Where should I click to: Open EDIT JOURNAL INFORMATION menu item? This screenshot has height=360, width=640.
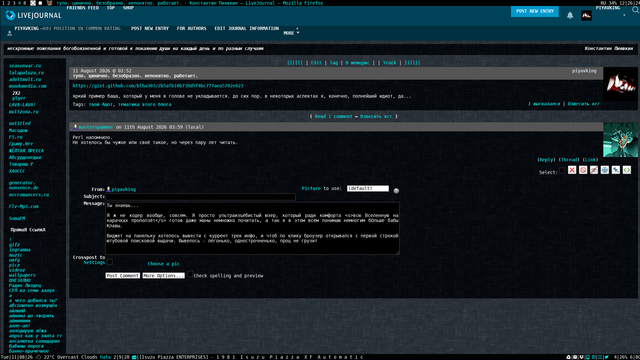point(247,29)
